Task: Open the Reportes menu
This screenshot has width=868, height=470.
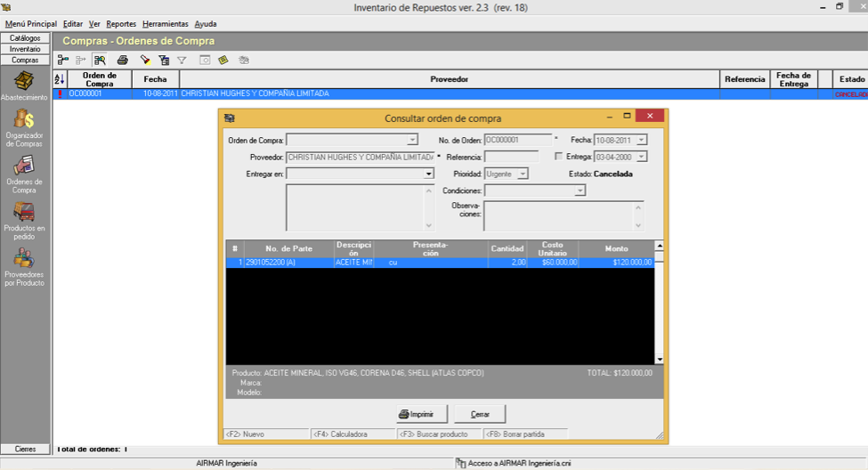Action: (x=121, y=24)
